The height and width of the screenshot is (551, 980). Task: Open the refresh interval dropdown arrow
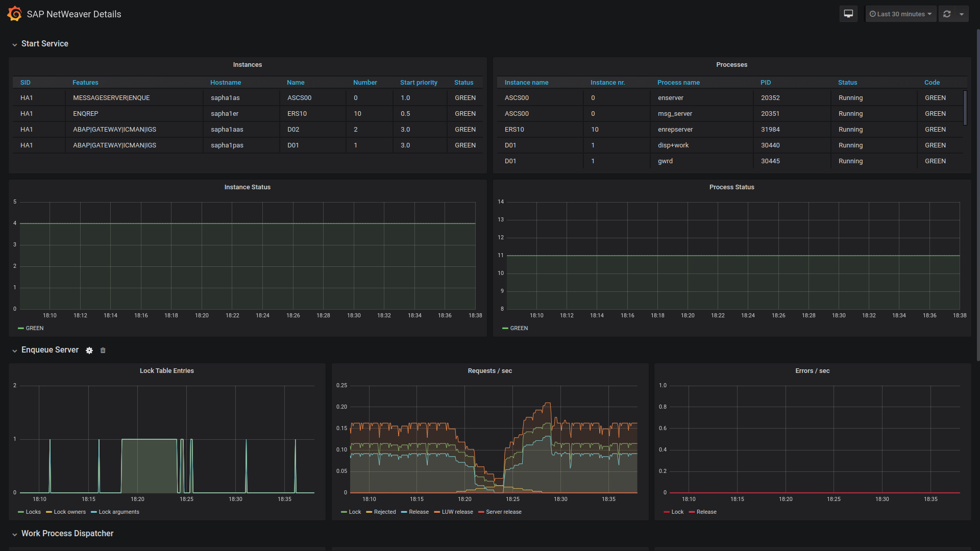(x=962, y=14)
